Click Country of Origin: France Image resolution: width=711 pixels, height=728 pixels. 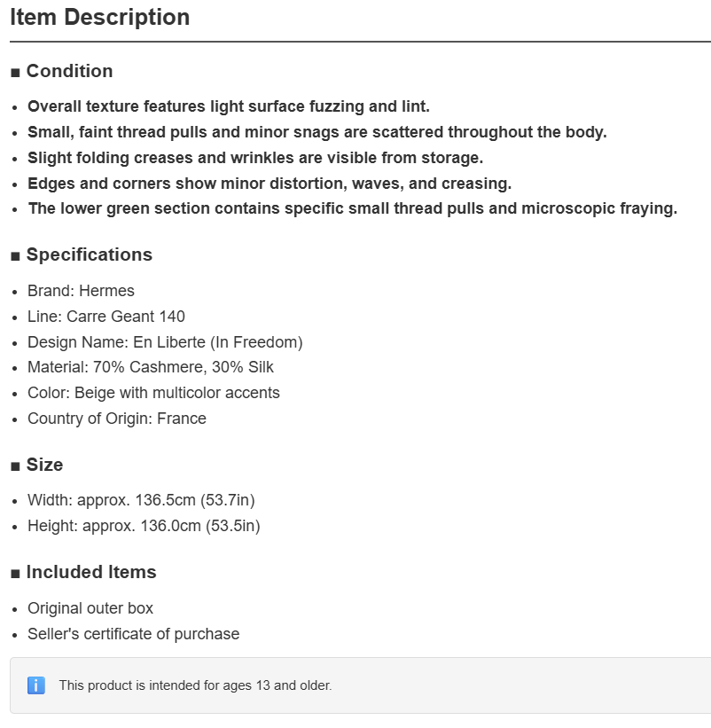click(116, 419)
